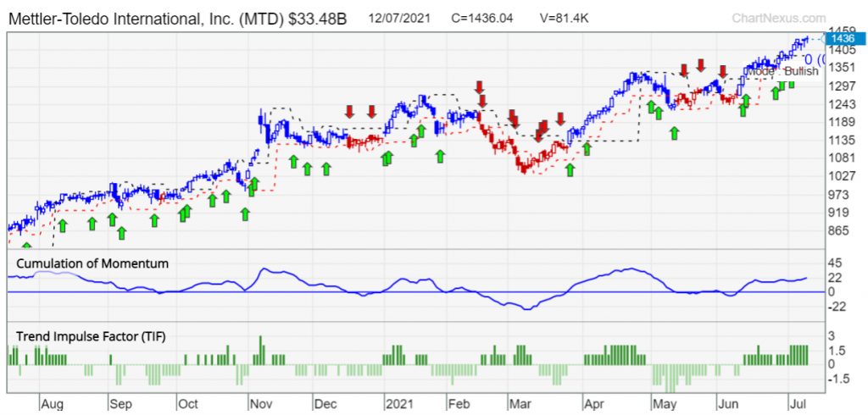Click the Feb label on time axis
The height and width of the screenshot is (415, 868).
459,405
